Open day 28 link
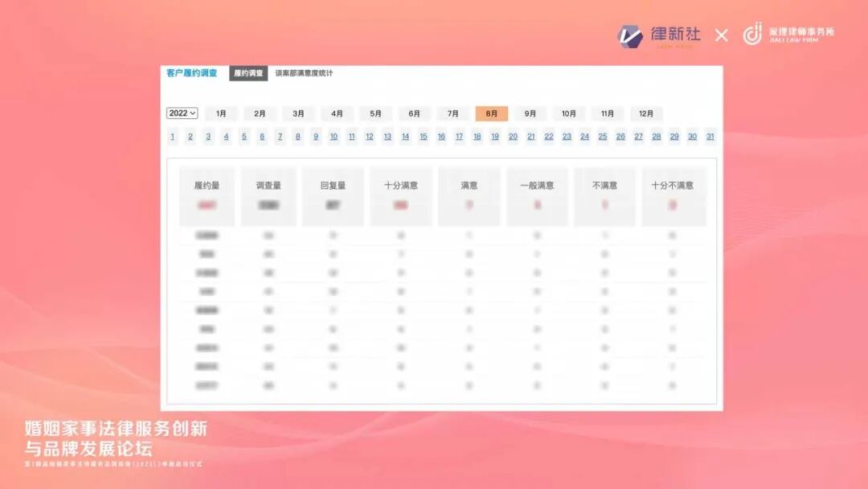 click(x=657, y=136)
